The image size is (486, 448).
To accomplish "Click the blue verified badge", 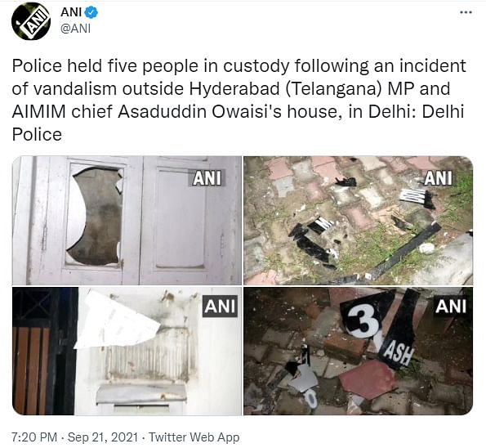I will [91, 12].
